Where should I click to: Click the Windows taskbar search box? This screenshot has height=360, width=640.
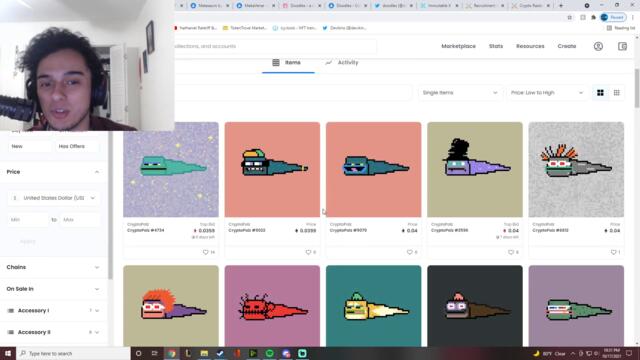[x=73, y=353]
